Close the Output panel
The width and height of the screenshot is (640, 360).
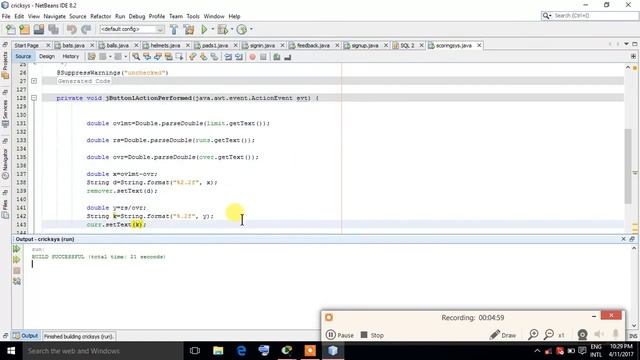623,239
